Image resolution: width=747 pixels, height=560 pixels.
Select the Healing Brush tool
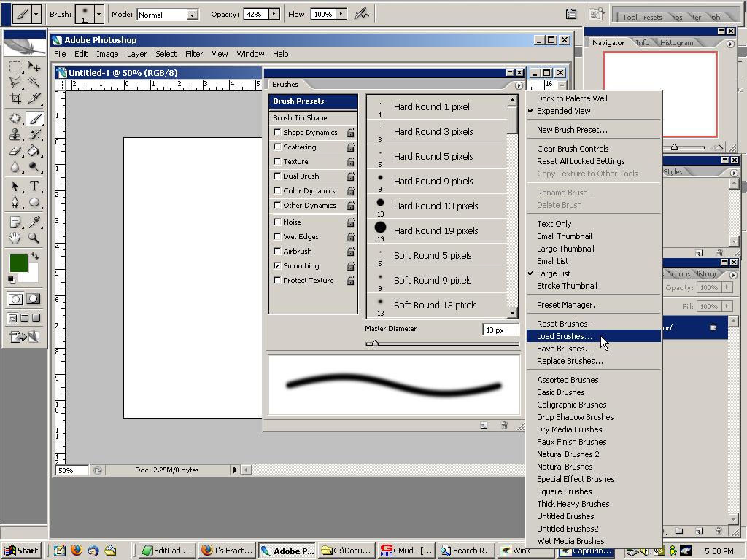[13, 117]
